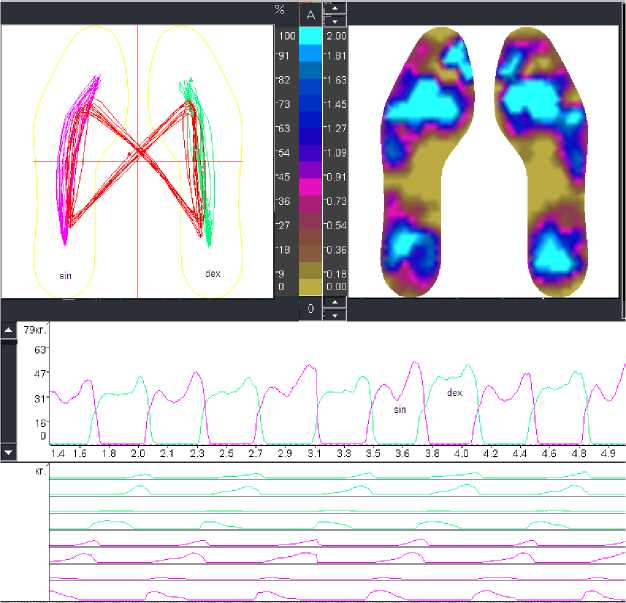Select the left foot pressure map
The width and height of the screenshot is (626, 603).
(x=427, y=162)
